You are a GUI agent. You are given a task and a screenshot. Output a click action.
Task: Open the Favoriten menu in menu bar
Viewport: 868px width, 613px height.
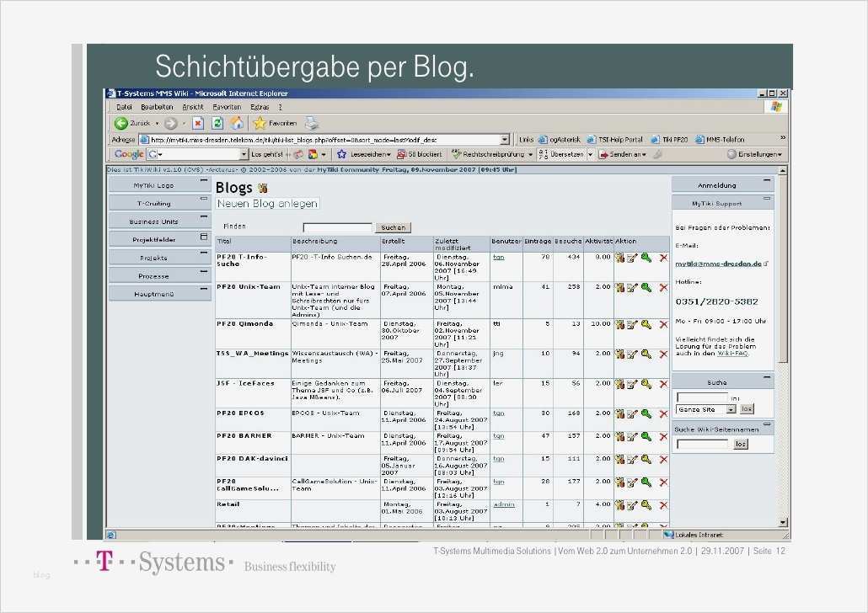pos(227,107)
